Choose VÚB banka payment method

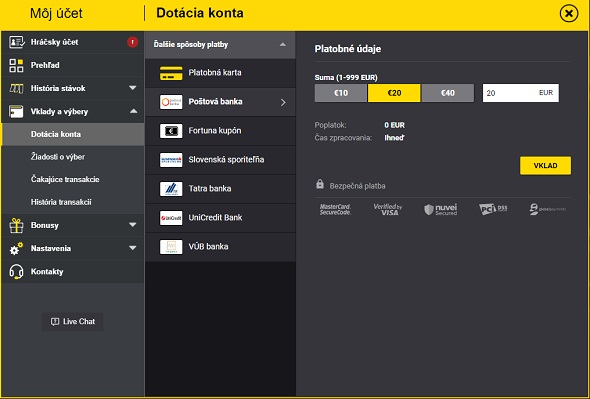[220, 247]
